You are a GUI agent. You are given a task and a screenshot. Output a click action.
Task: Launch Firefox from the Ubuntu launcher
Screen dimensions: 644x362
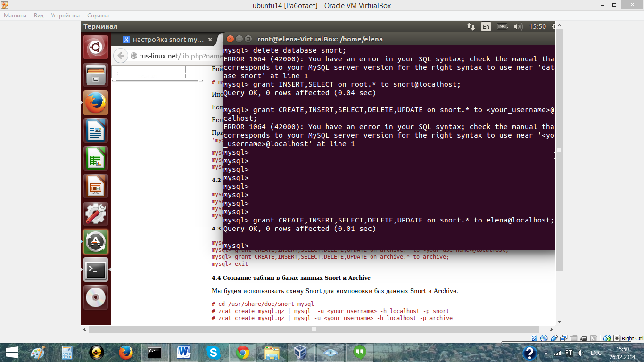96,103
